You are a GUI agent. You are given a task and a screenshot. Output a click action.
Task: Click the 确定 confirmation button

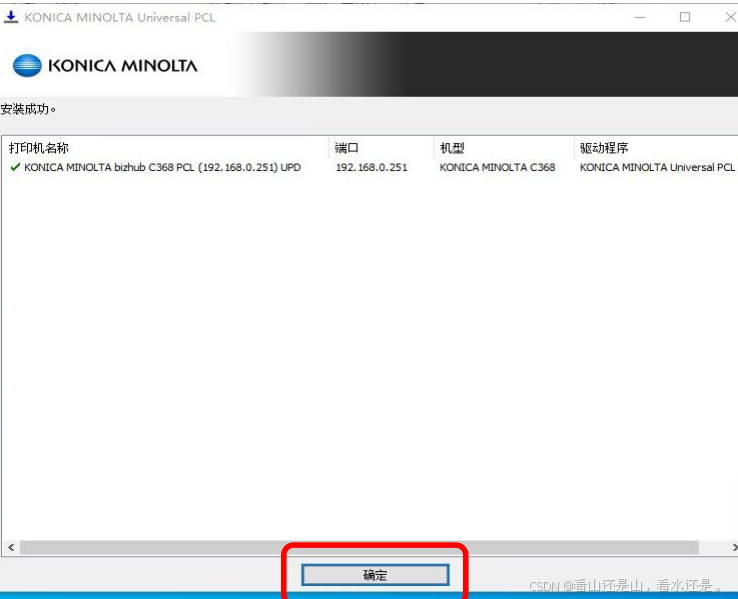click(x=375, y=575)
